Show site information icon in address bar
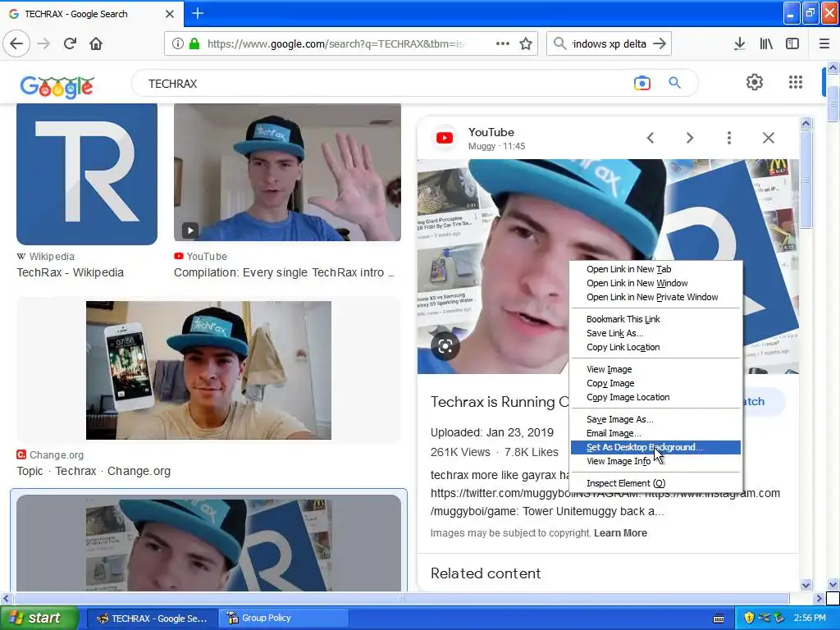This screenshot has width=840, height=630. coord(177,43)
